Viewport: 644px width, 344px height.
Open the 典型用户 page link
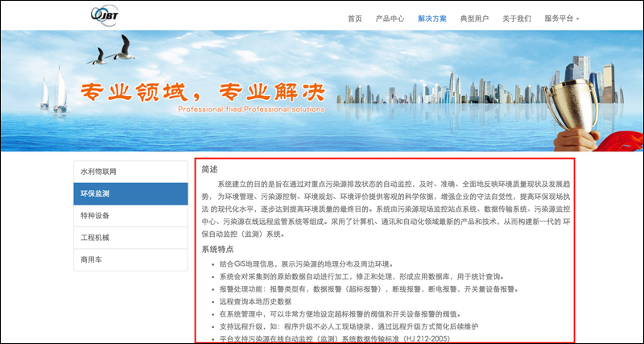tap(474, 19)
